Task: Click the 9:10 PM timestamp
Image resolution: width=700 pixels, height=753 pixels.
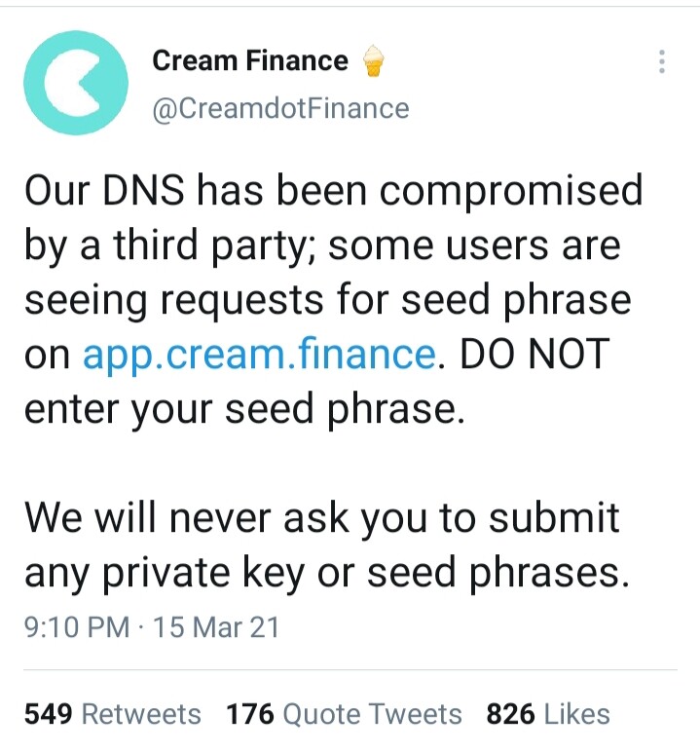Action: tap(77, 627)
